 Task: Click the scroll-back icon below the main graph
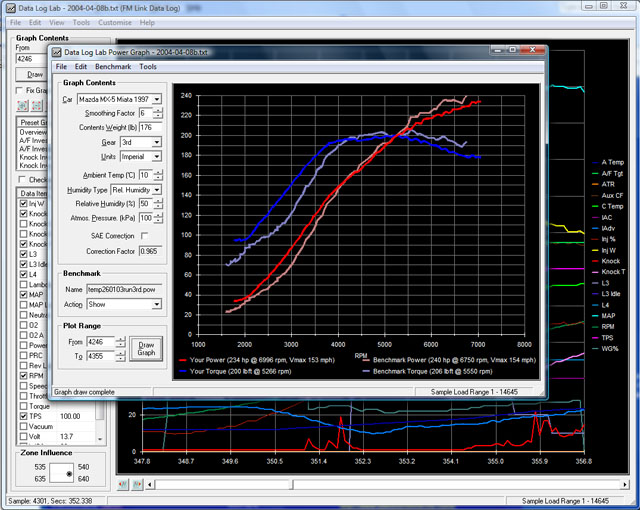click(x=123, y=484)
